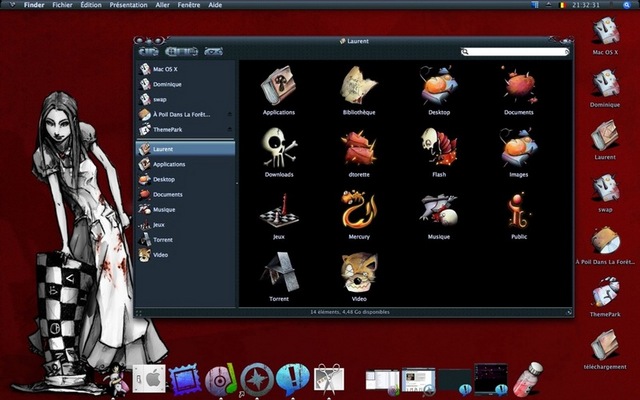Select Dominique volume in the sidebar
Viewport: 640px width, 400px height.
(186, 84)
